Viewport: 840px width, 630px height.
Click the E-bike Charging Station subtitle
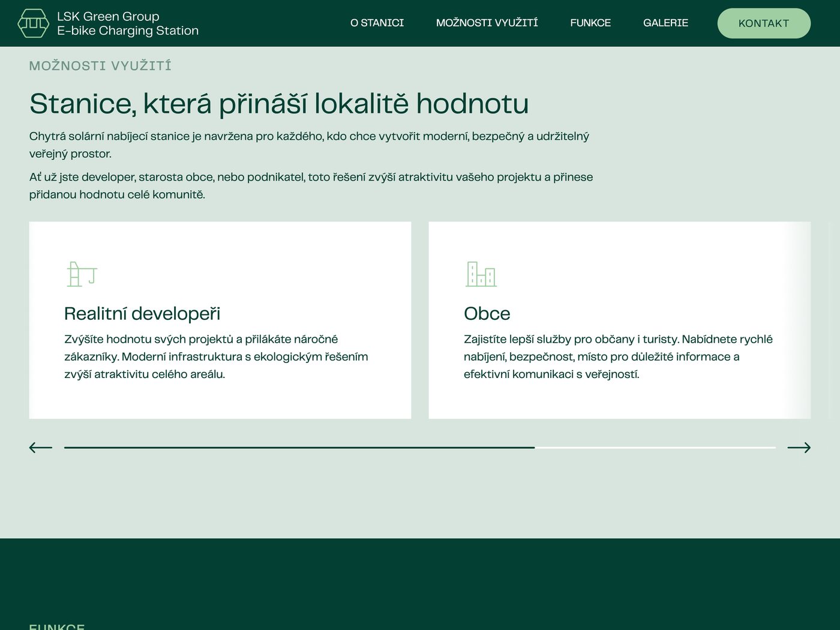pos(128,31)
